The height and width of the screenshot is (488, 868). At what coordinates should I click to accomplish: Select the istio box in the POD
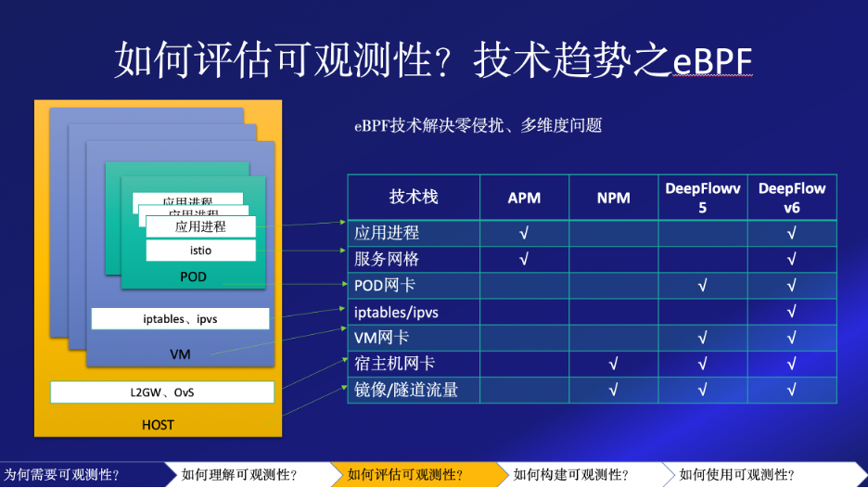(201, 250)
